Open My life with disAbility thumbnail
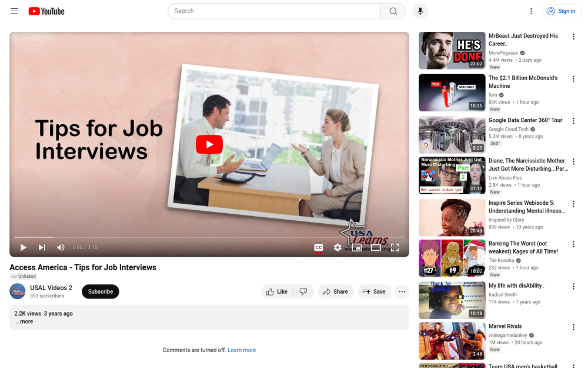This screenshot has height=368, width=588. point(452,300)
